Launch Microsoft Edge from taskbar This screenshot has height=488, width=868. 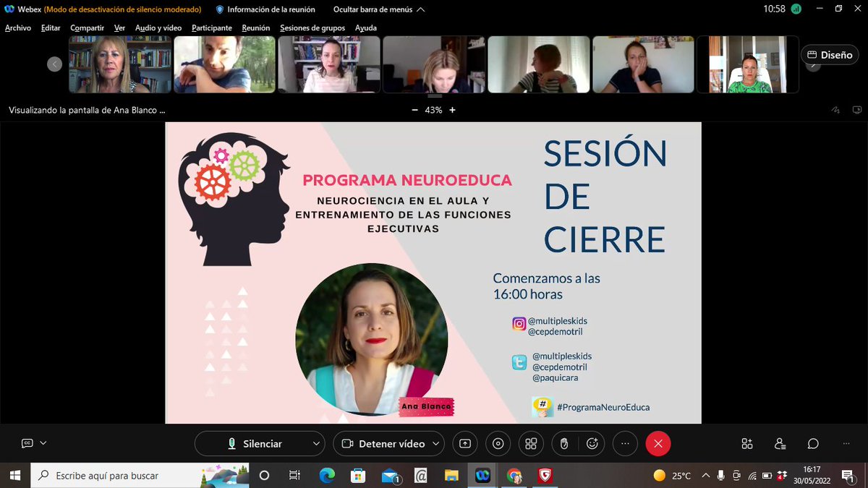327,475
